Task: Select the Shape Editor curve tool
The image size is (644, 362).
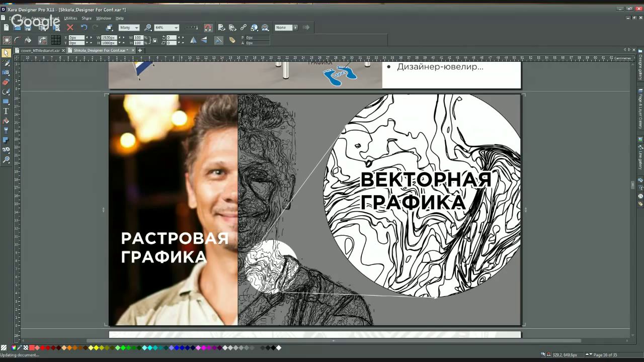Action: pos(6,92)
